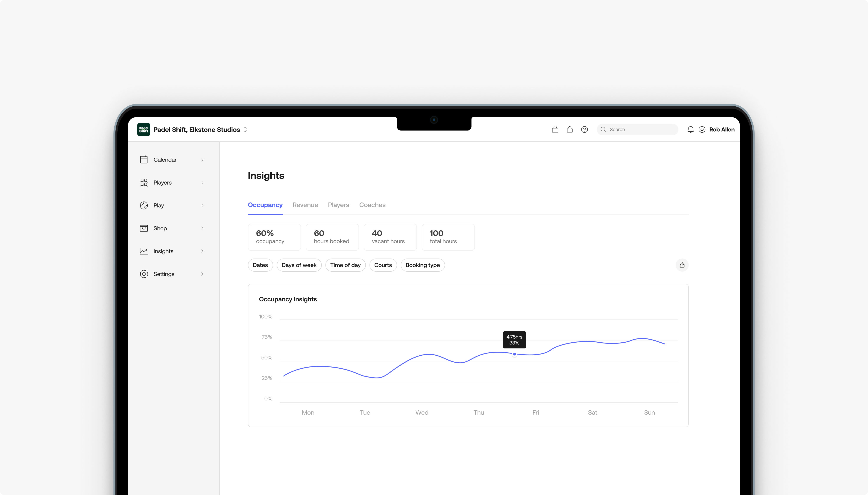Click the share icon in top header
The height and width of the screenshot is (495, 868).
[570, 129]
